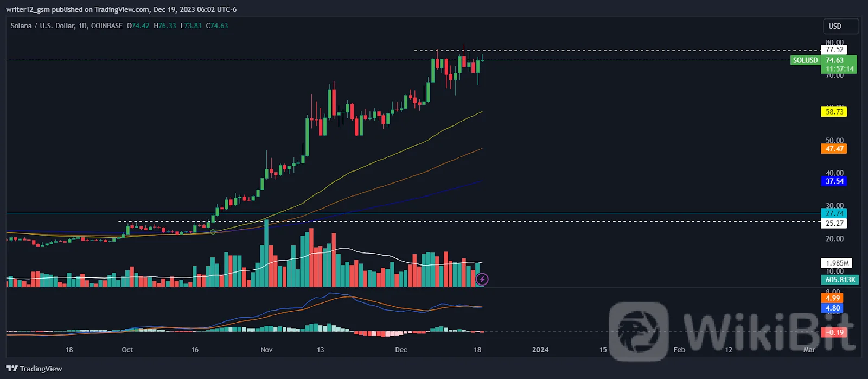Click the Solana / U.S. Dollar chart title

click(x=66, y=26)
